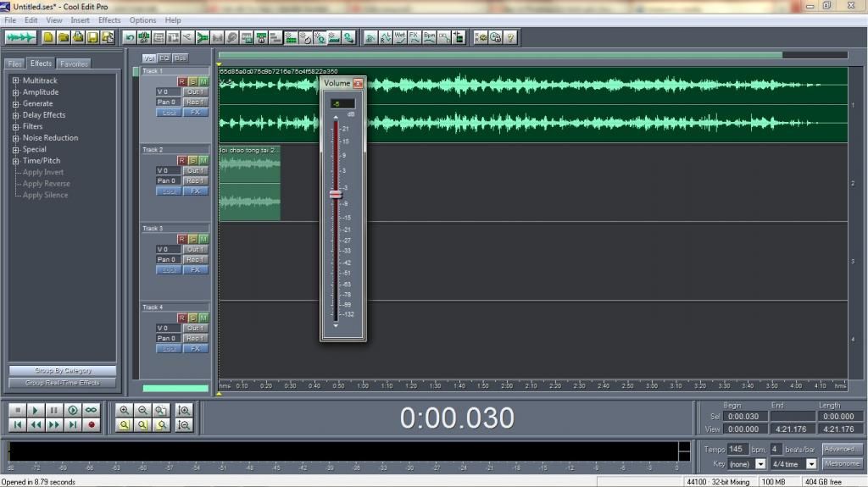Click the Group By Category button
This screenshot has width=868, height=487.
pyautogui.click(x=63, y=371)
